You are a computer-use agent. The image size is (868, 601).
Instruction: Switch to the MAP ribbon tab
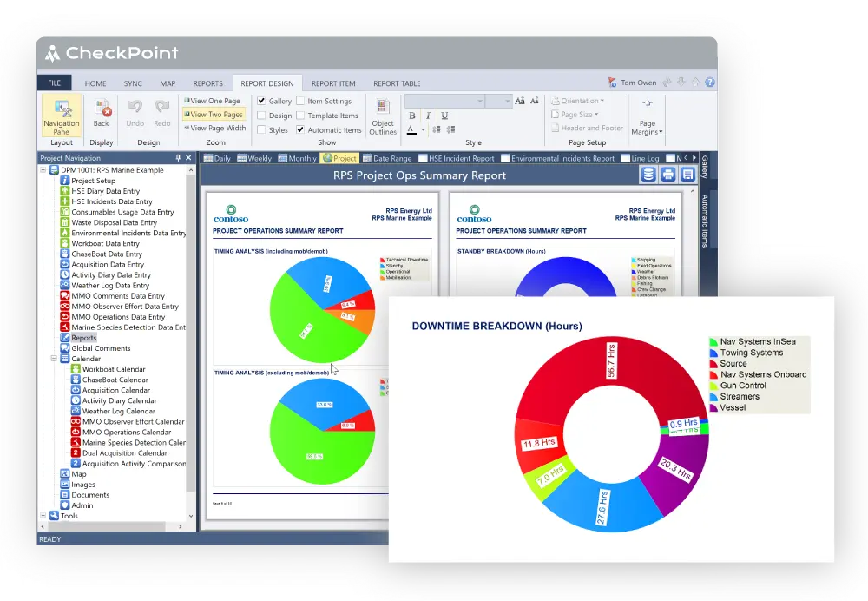click(x=168, y=83)
